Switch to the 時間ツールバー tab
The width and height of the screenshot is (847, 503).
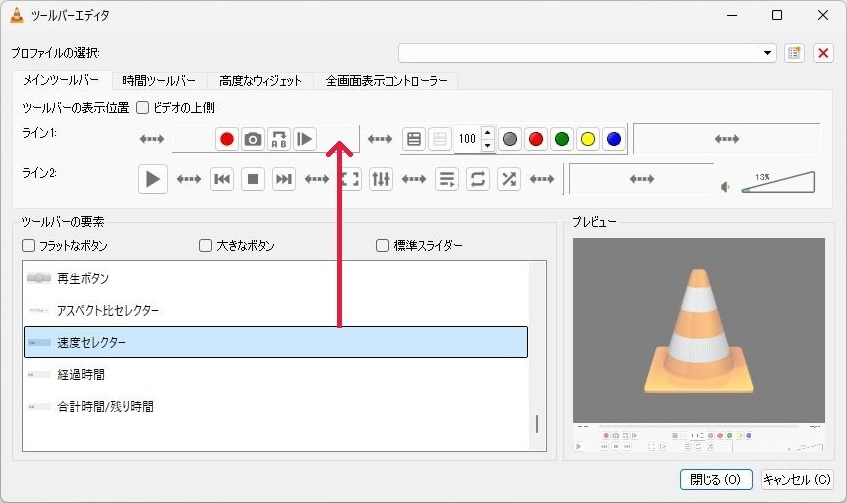coord(159,81)
